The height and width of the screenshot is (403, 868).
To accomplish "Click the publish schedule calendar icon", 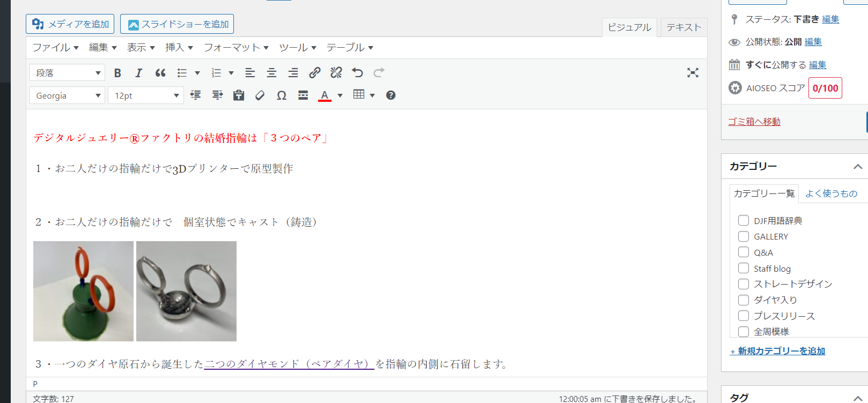I will (734, 65).
